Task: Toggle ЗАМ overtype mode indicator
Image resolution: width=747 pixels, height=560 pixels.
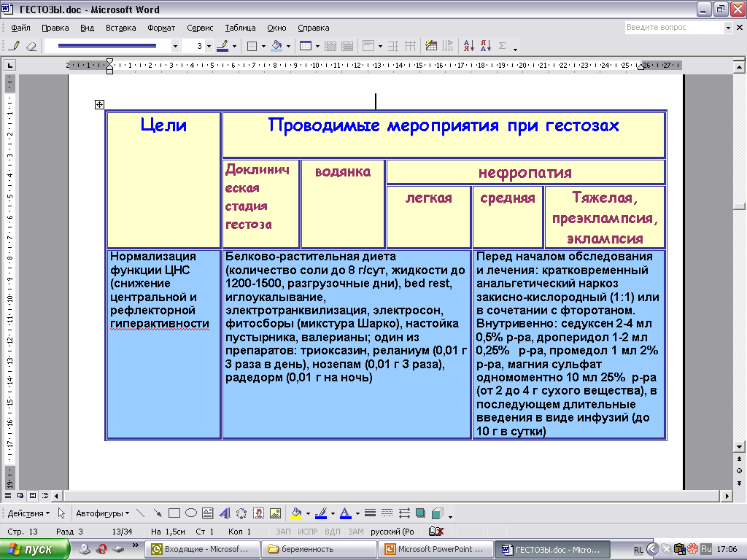Action: pos(355,532)
